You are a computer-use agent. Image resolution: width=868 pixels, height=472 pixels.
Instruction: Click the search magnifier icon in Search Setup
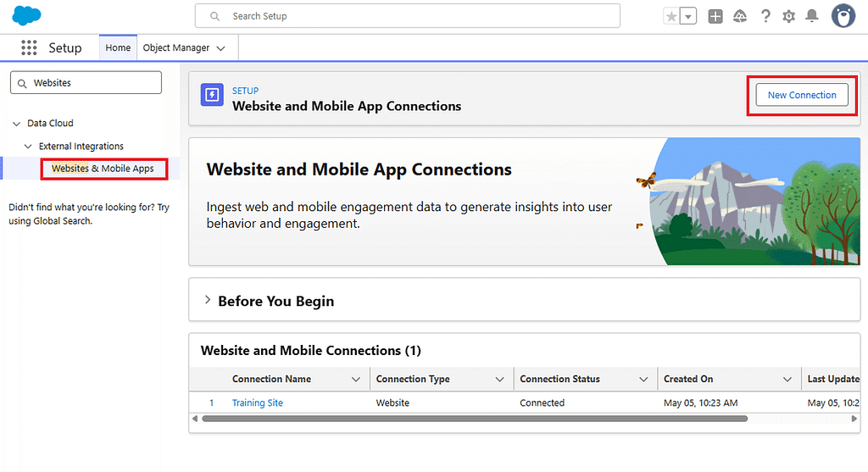click(214, 17)
